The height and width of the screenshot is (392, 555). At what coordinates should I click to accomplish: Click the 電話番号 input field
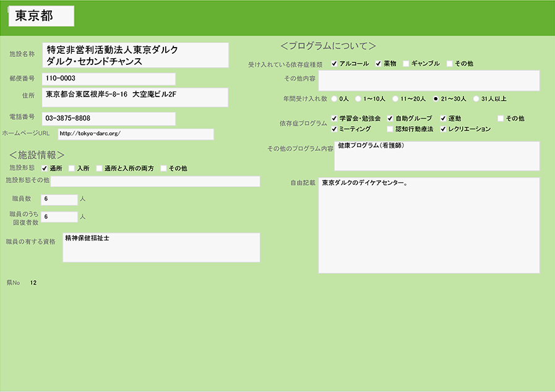pyautogui.click(x=108, y=118)
